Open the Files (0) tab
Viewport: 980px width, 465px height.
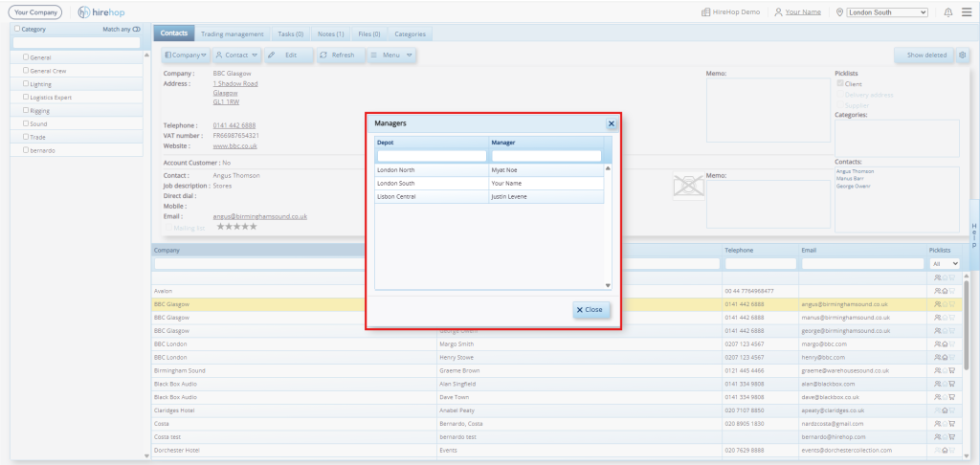(x=368, y=34)
